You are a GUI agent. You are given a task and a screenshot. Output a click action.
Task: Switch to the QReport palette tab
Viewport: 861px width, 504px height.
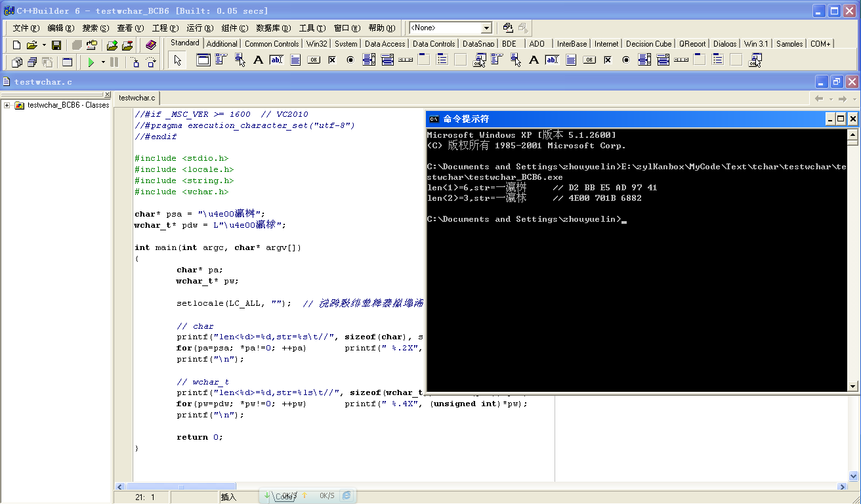coord(692,44)
